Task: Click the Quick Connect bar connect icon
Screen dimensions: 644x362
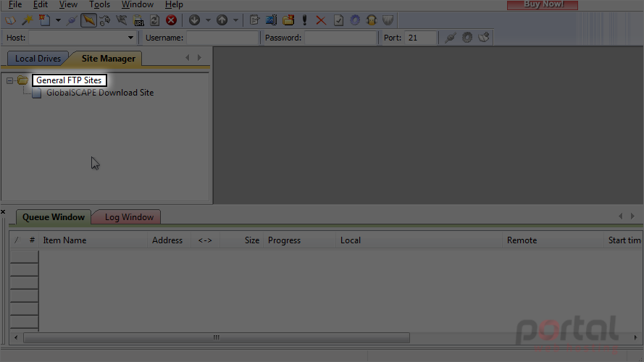Action: [451, 38]
